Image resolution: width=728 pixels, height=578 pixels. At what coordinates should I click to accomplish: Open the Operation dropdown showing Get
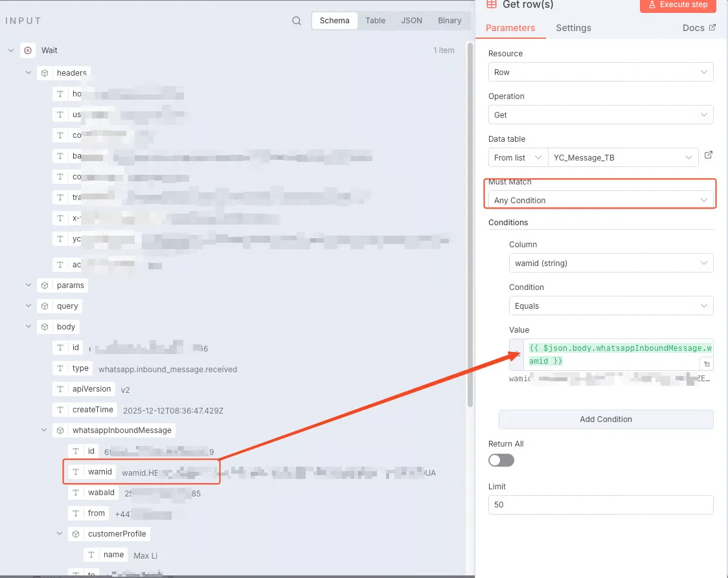pyautogui.click(x=600, y=115)
